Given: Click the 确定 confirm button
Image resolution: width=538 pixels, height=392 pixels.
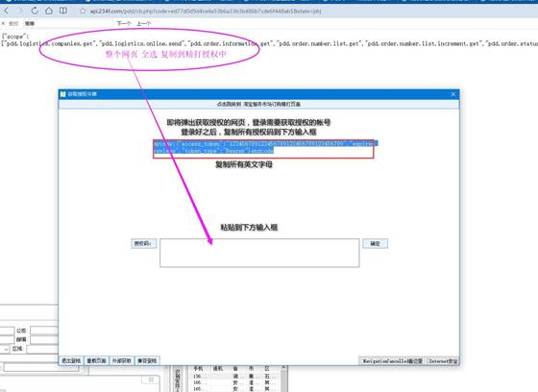Looking at the screenshot, I should 375,243.
